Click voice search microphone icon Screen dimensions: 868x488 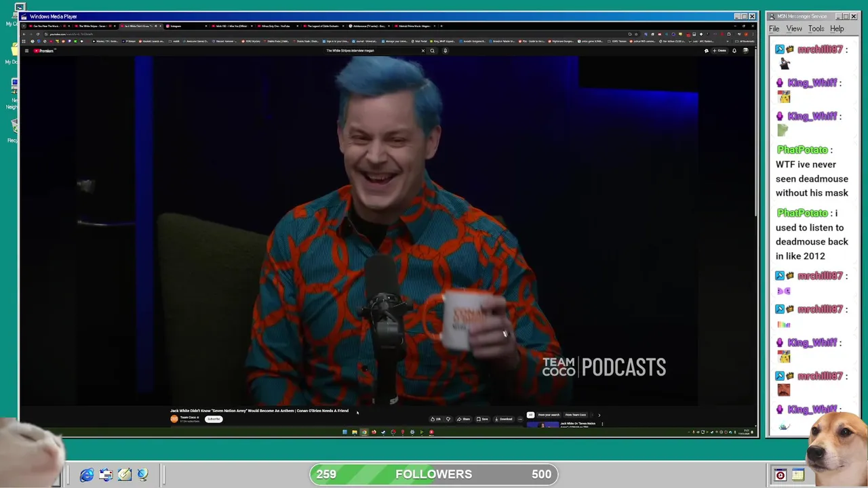(x=445, y=51)
